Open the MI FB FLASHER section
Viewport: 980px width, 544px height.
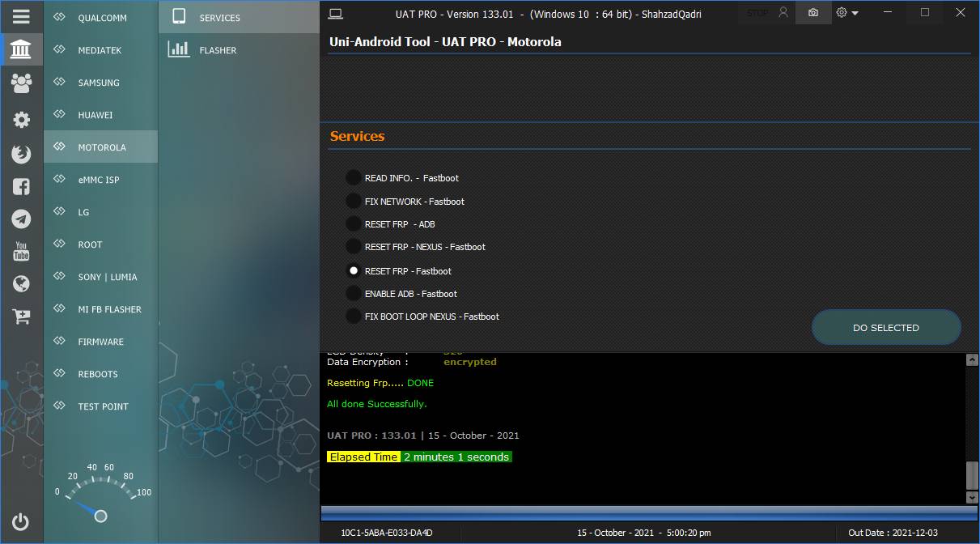point(100,308)
